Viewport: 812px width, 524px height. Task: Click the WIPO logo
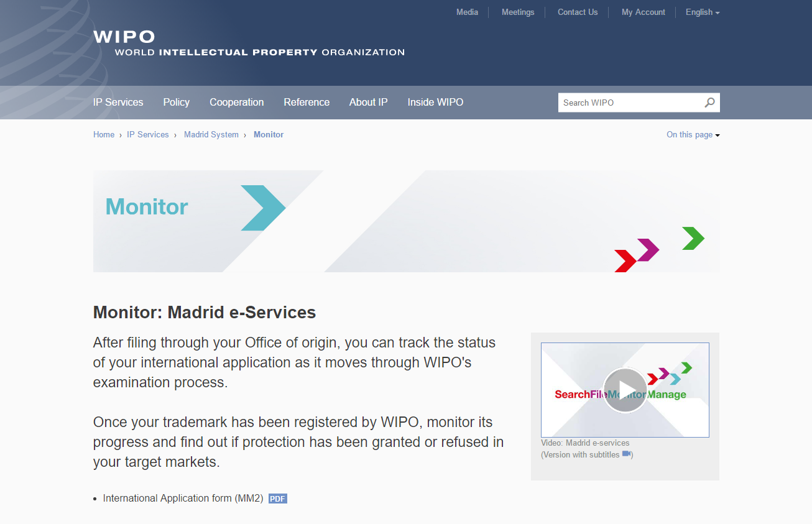[x=124, y=37]
